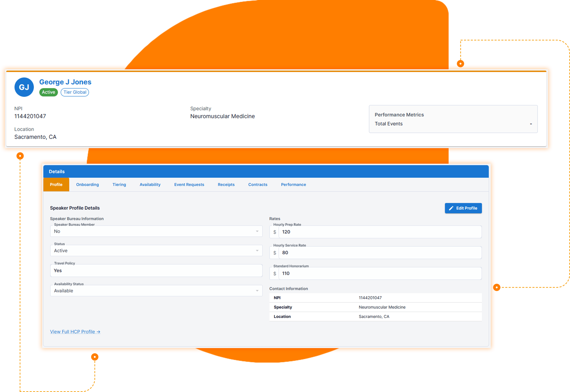Viewport: 570px width, 392px height.
Task: Expand the Availability Status dropdown
Action: tap(257, 291)
